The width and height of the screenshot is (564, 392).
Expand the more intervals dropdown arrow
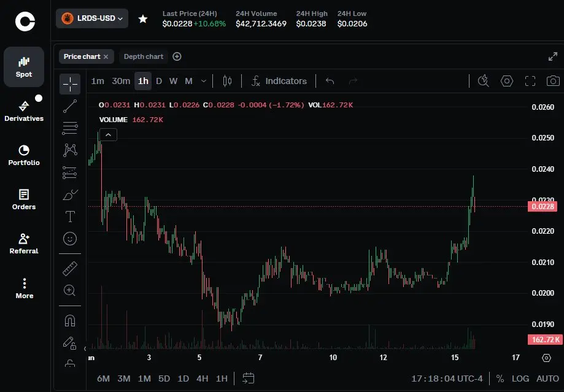[x=204, y=81]
